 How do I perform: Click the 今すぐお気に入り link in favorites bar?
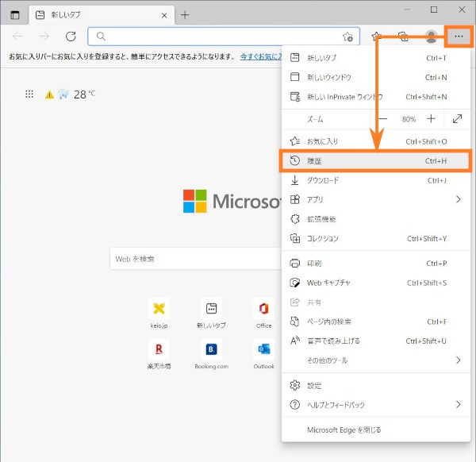coord(261,56)
